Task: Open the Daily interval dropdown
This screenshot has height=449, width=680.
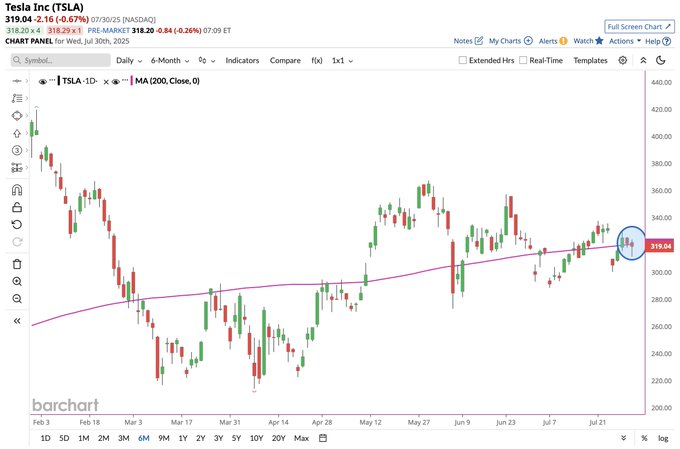Action: point(129,61)
